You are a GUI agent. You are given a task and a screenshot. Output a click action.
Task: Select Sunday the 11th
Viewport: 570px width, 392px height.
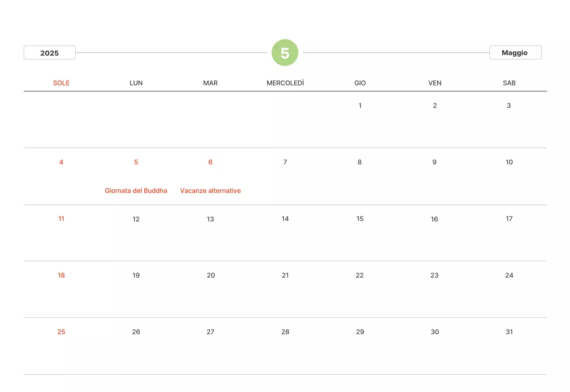(x=61, y=219)
